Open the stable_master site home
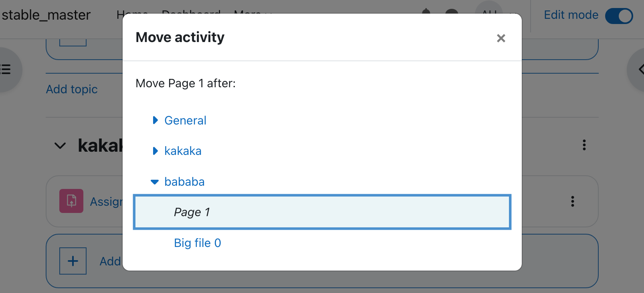 (46, 15)
